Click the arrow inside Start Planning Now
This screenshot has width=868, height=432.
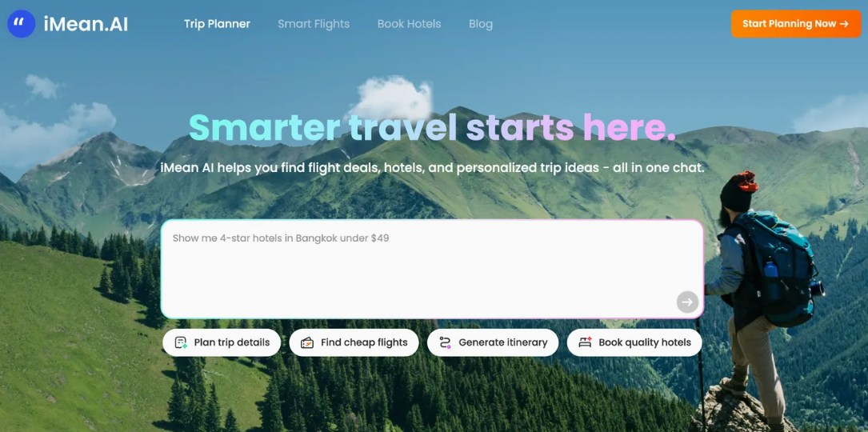844,24
